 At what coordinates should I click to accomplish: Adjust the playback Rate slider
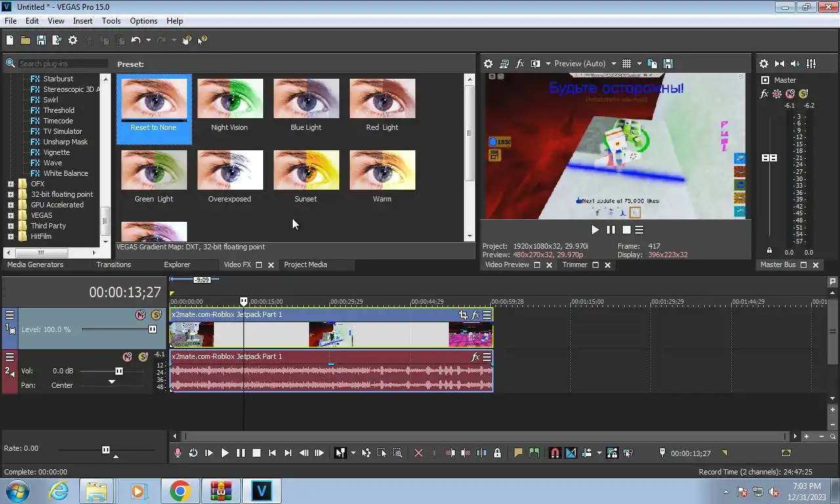106,450
